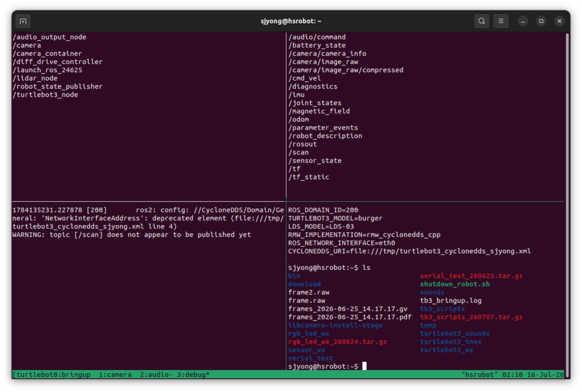
Task: Open the terminal search magnifier icon
Action: coord(481,21)
